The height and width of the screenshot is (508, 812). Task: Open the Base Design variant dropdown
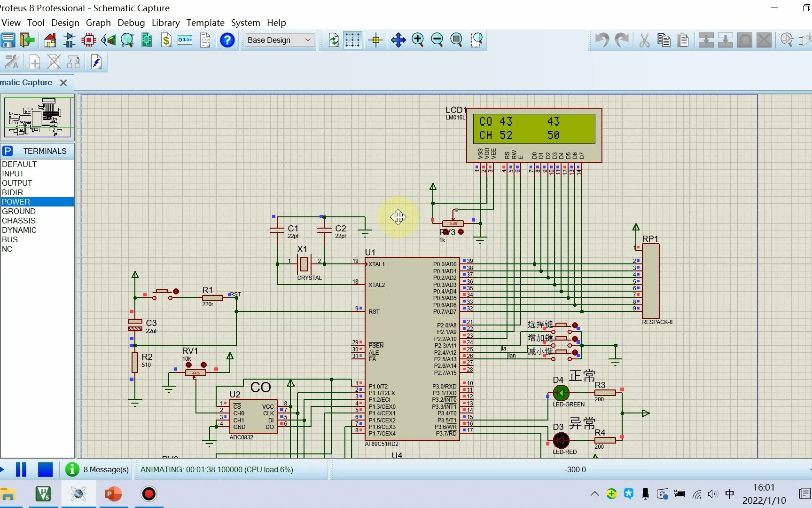click(x=279, y=40)
